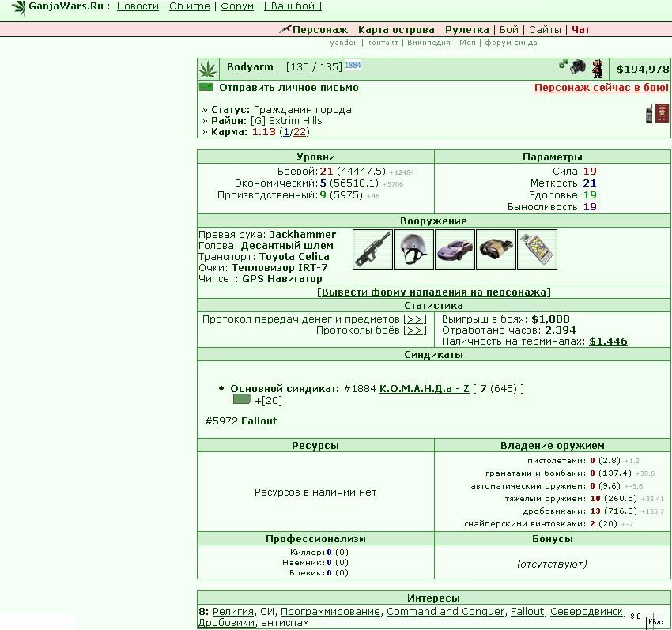Click the Тепловизор IRT-7 item name
Image resolution: width=672 pixels, height=630 pixels.
tap(279, 268)
